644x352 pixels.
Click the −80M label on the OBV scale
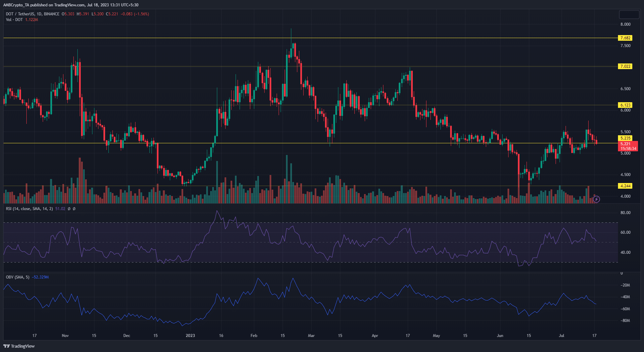625,321
